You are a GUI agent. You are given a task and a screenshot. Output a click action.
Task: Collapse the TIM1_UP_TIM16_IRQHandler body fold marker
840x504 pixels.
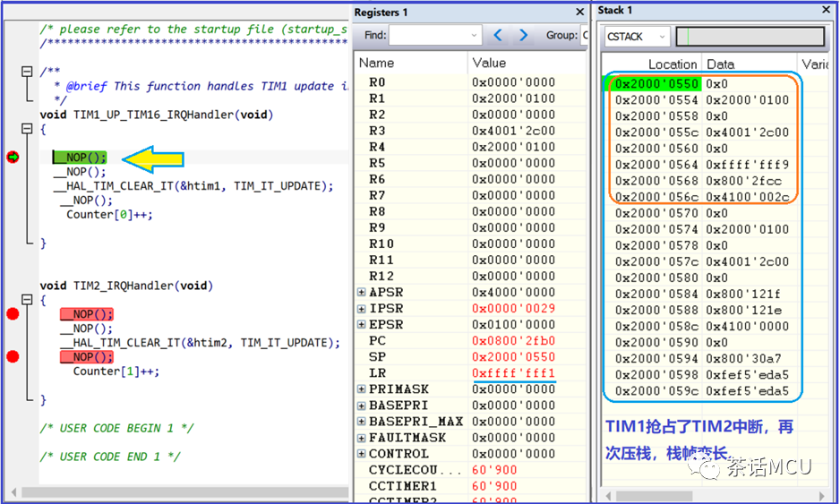27,129
